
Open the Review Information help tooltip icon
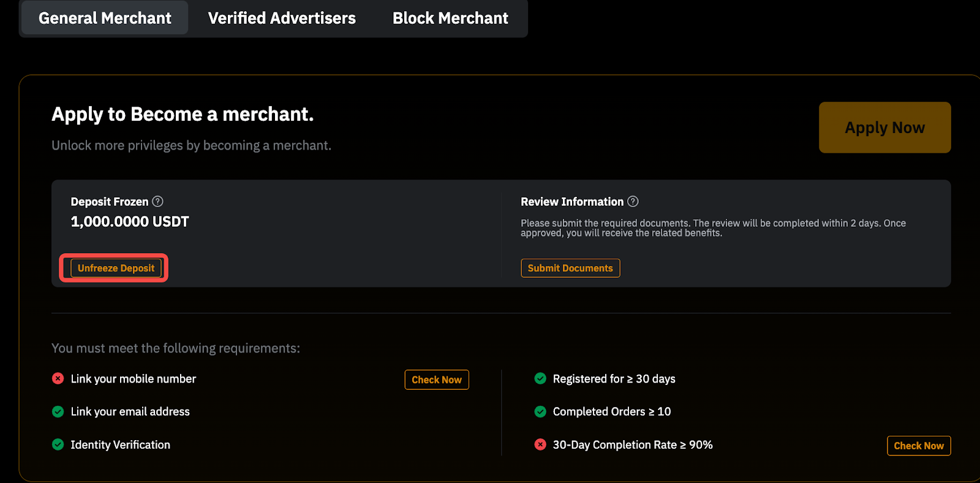tap(633, 202)
